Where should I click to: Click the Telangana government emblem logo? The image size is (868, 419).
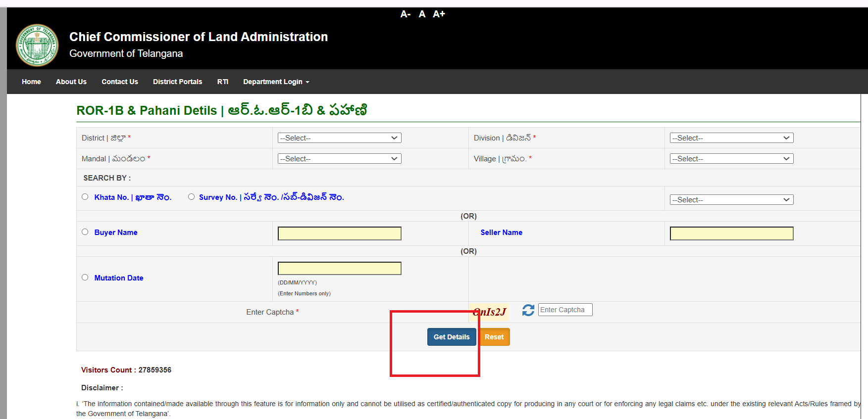(37, 45)
